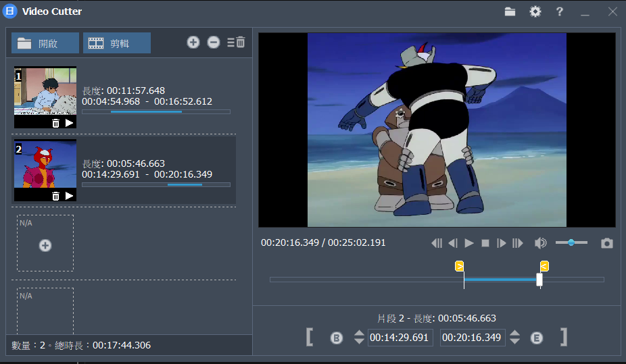
Task: Delete segment 1 using its trash icon
Action: [55, 123]
